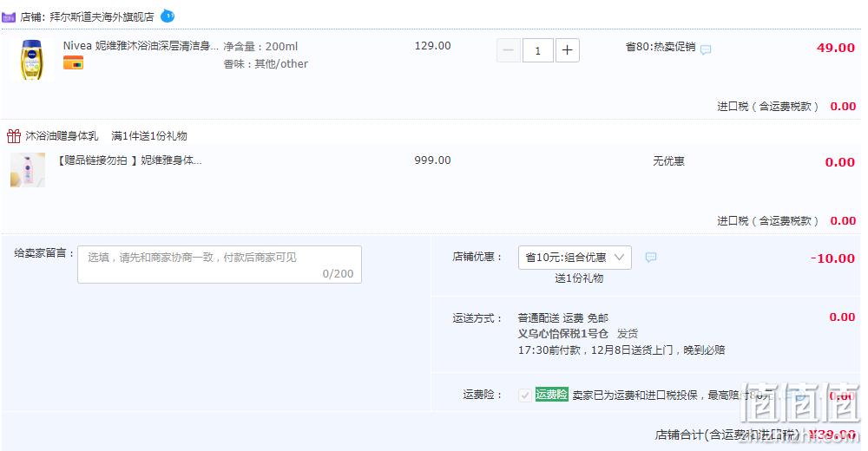Image resolution: width=868 pixels, height=451 pixels.
Task: Increase quantity with the plus button
Action: coord(568,50)
